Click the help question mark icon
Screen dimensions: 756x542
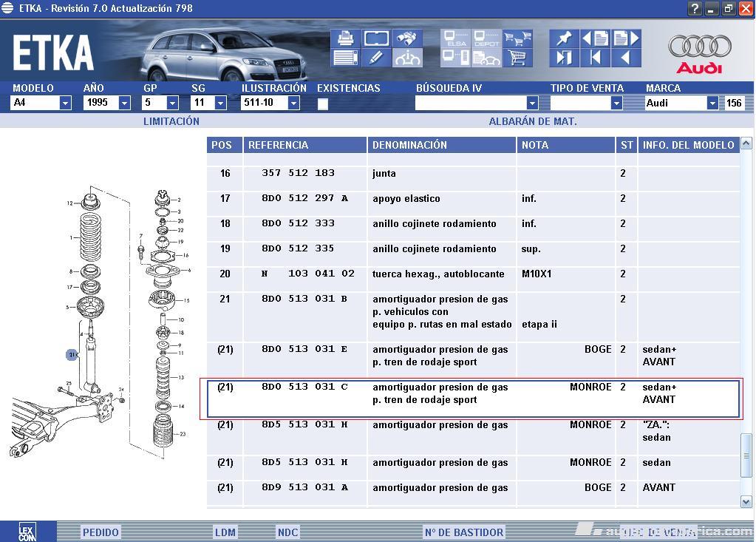[694, 9]
